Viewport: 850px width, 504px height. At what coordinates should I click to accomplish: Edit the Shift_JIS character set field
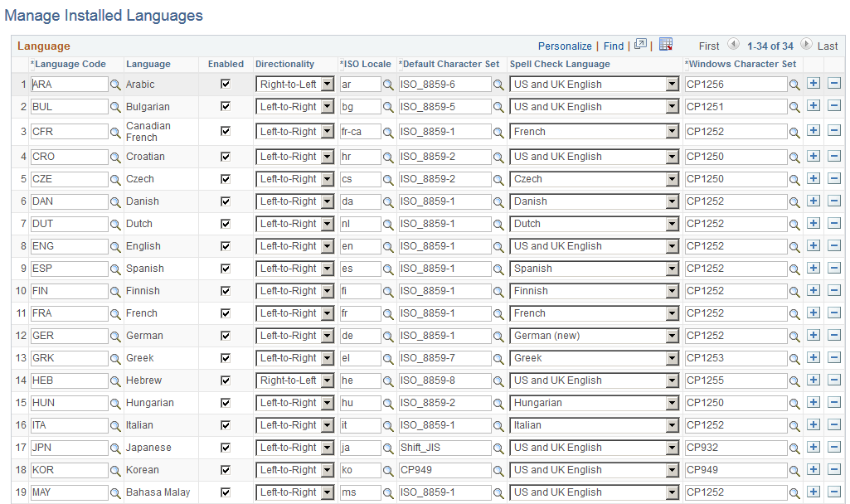(x=444, y=448)
